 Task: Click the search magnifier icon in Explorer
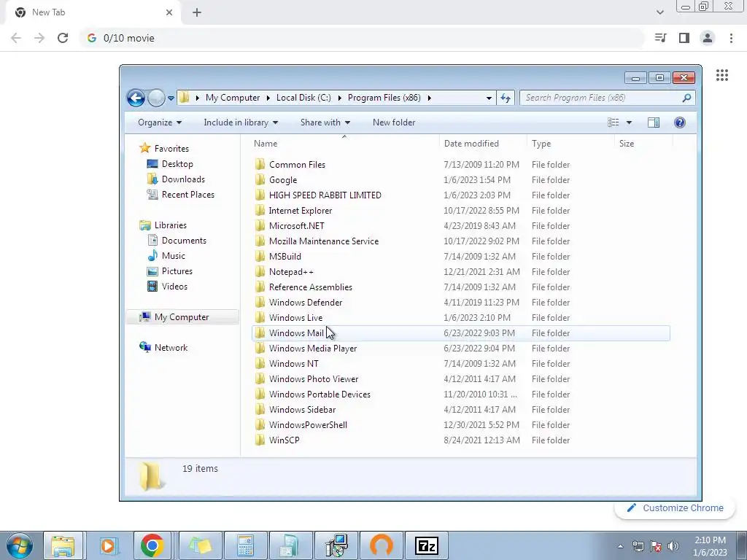coord(686,98)
